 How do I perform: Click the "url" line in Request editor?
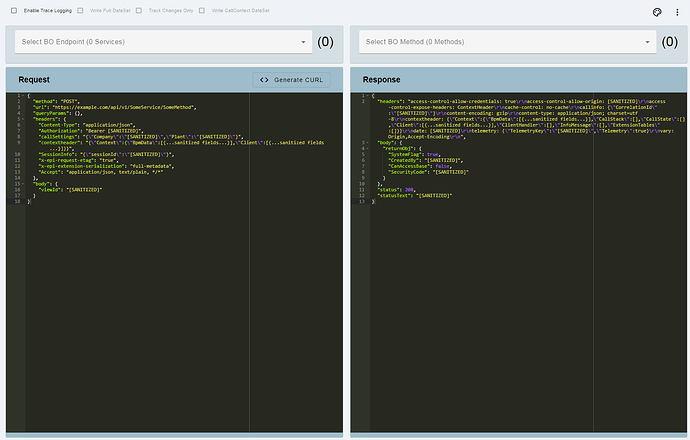click(115, 107)
